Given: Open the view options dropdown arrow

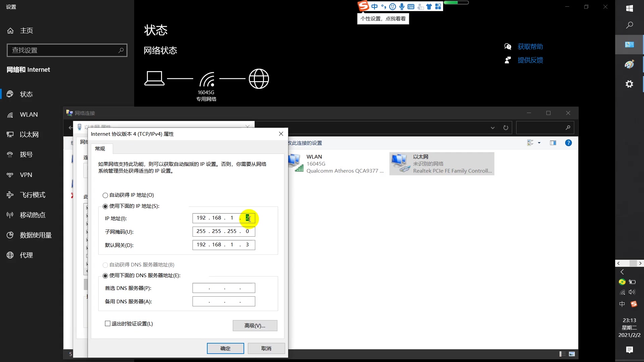Looking at the screenshot, I should [x=539, y=143].
